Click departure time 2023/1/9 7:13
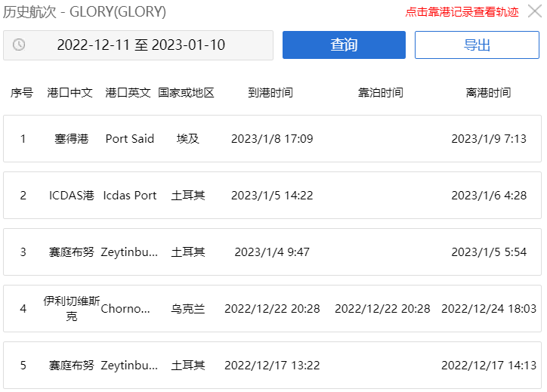 [489, 139]
